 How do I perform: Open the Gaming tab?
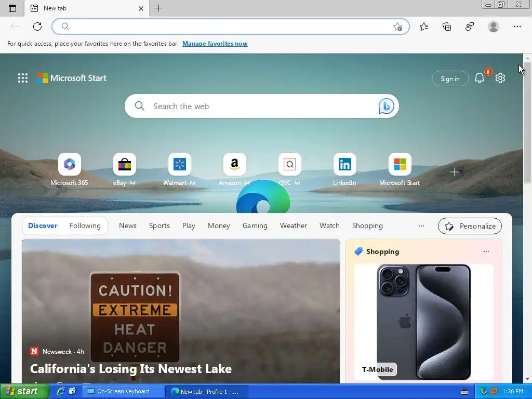[255, 225]
